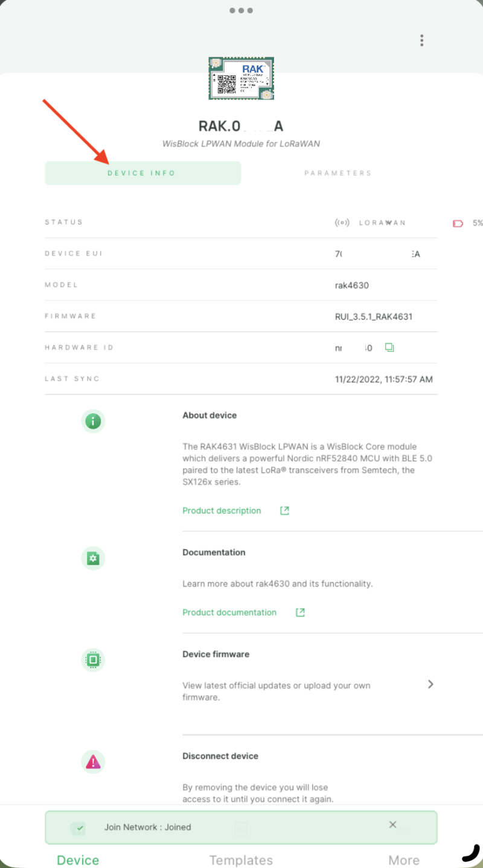Open the More section
This screenshot has width=483, height=868.
click(x=403, y=860)
